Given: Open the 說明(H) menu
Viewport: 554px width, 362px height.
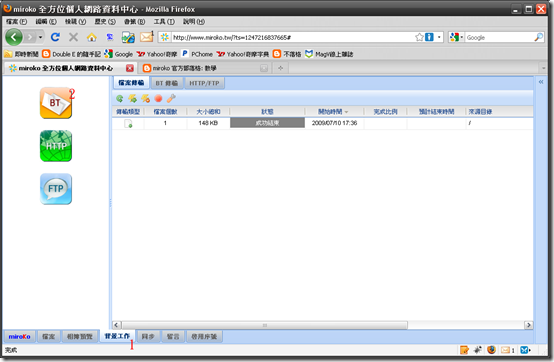Looking at the screenshot, I should [x=194, y=22].
